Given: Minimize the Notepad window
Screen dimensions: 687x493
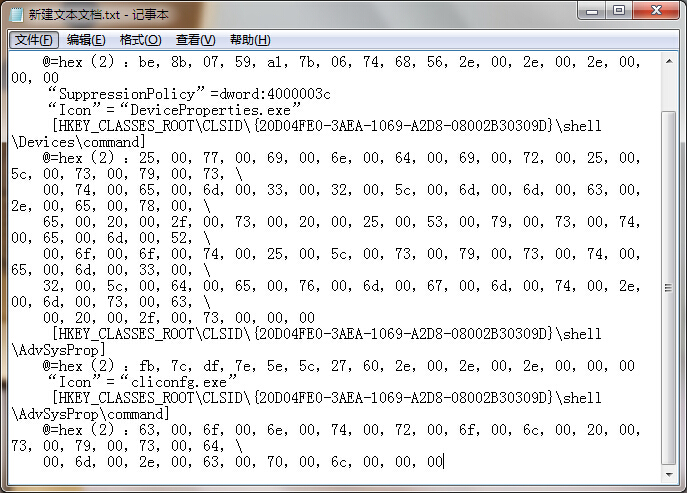Looking at the screenshot, I should coord(592,11).
